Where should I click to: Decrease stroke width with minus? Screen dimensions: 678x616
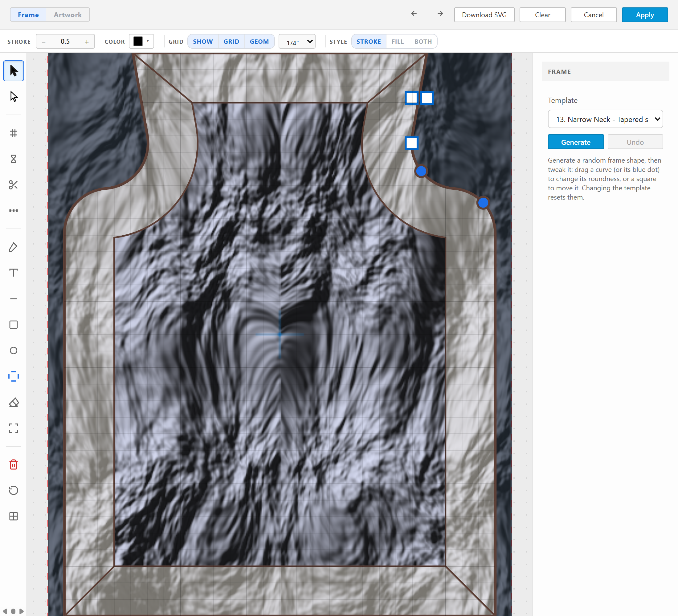(x=44, y=42)
